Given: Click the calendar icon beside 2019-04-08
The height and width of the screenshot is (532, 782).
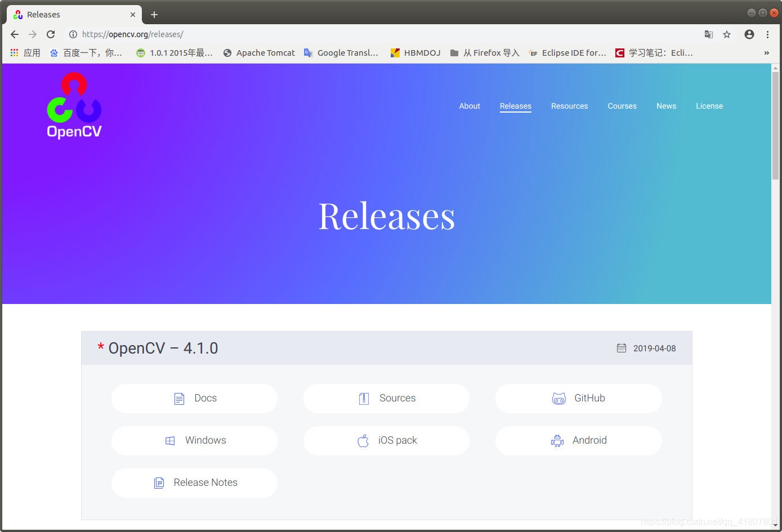Looking at the screenshot, I should click(x=622, y=348).
